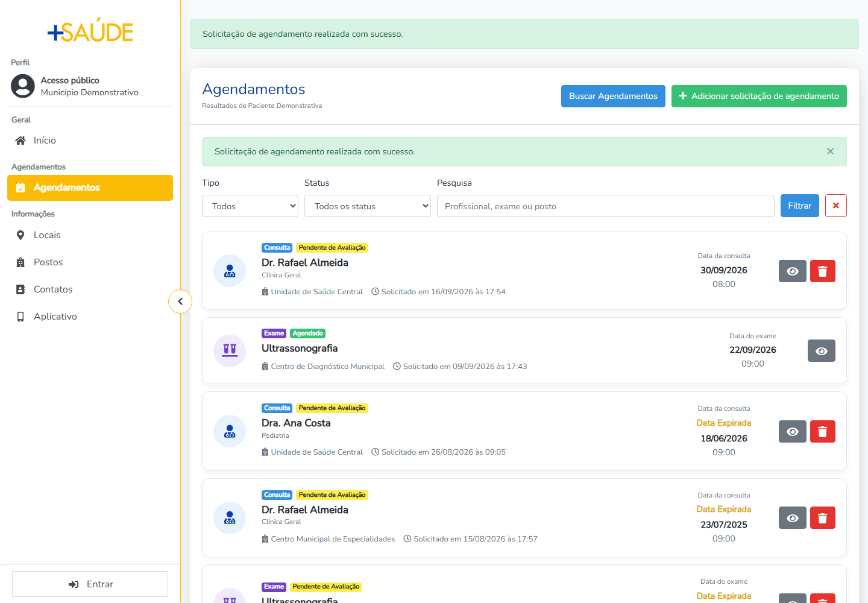
Task: Click the Agendado status badge
Action: tap(308, 333)
